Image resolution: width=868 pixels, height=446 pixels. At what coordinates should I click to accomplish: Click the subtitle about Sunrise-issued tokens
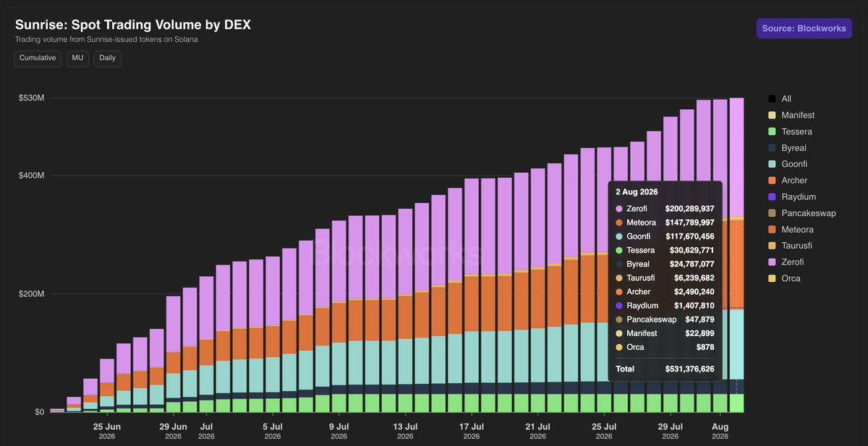click(x=106, y=39)
